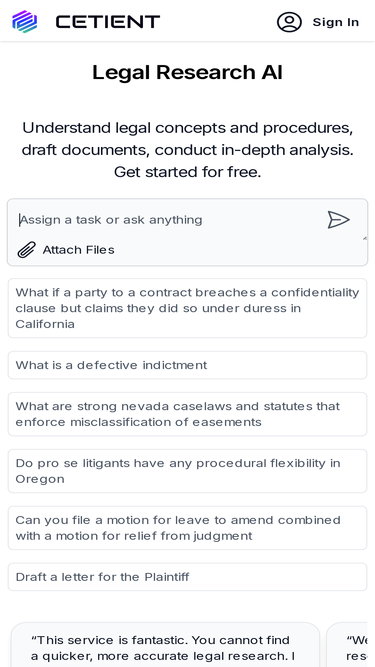Click the 'This service is fantastic' testimonial card
The width and height of the screenshot is (375, 667).
(165, 645)
